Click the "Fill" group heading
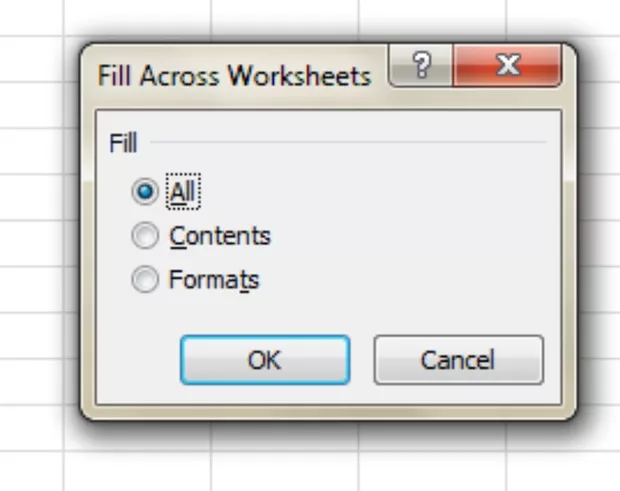 click(123, 142)
